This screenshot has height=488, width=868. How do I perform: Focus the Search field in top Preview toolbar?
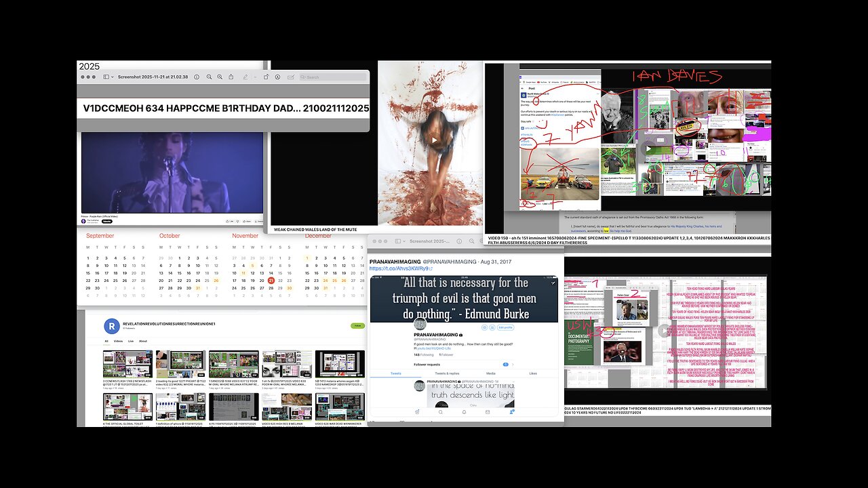pos(332,77)
